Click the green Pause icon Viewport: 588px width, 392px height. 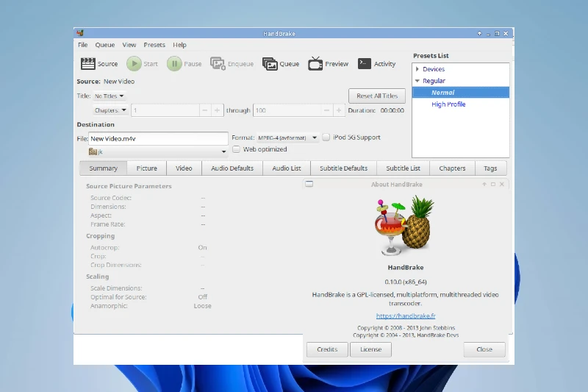[x=174, y=64]
